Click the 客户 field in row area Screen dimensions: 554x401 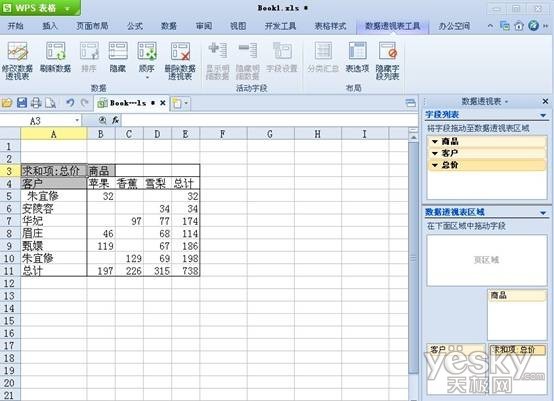[x=456, y=350]
